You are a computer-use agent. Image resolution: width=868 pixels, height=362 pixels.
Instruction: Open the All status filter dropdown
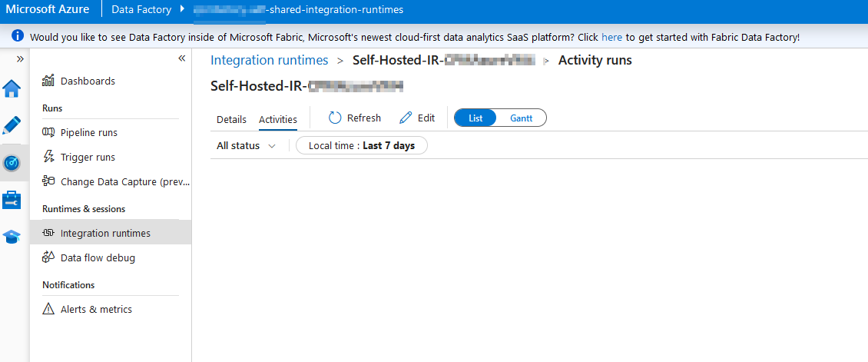[247, 146]
